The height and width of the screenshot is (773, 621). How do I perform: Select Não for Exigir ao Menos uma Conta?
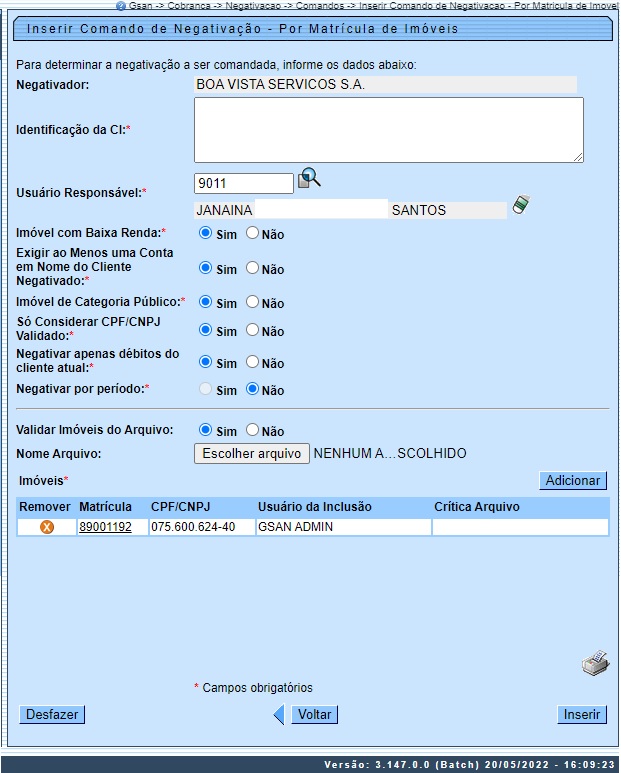(x=253, y=268)
